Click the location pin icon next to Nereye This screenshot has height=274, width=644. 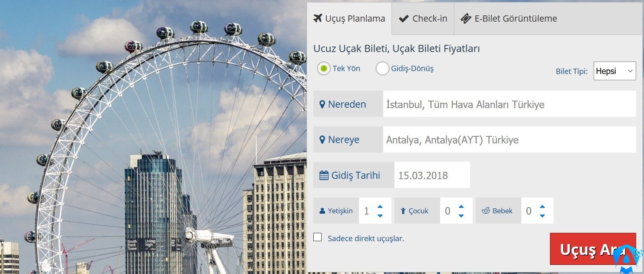pyautogui.click(x=322, y=140)
